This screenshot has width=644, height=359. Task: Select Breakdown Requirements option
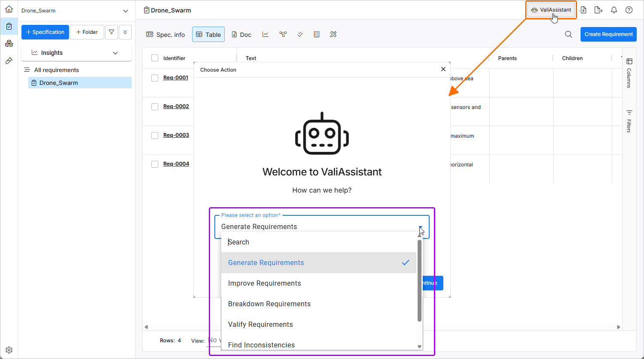coord(319,304)
